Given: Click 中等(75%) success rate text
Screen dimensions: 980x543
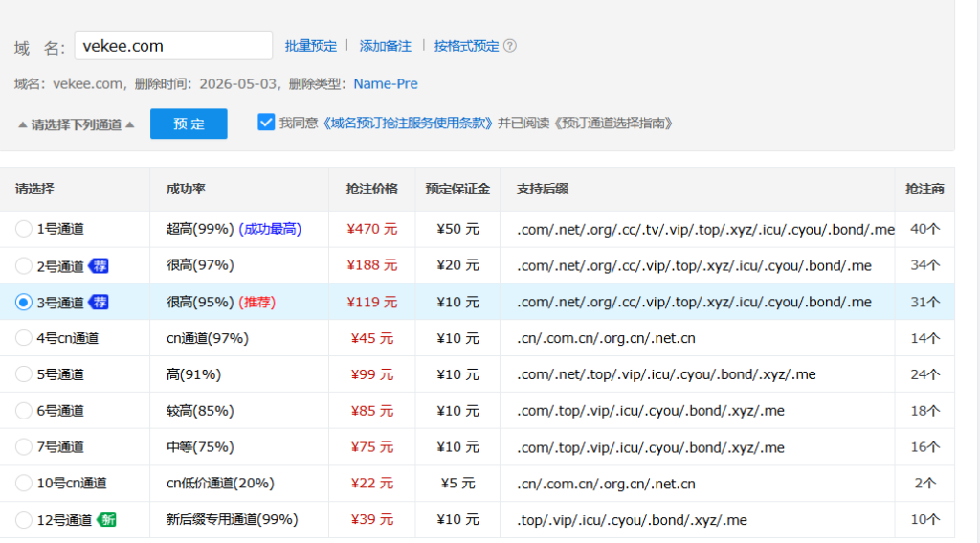Looking at the screenshot, I should click(200, 447).
